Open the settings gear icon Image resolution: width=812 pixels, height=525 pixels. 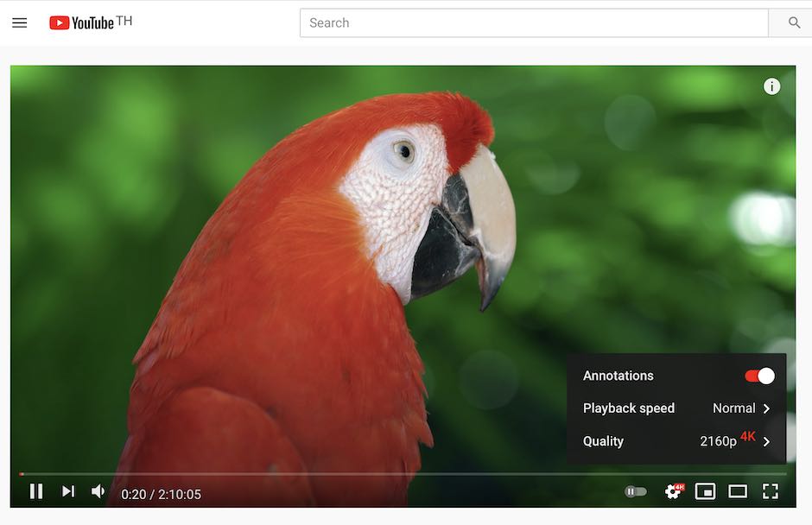point(674,490)
